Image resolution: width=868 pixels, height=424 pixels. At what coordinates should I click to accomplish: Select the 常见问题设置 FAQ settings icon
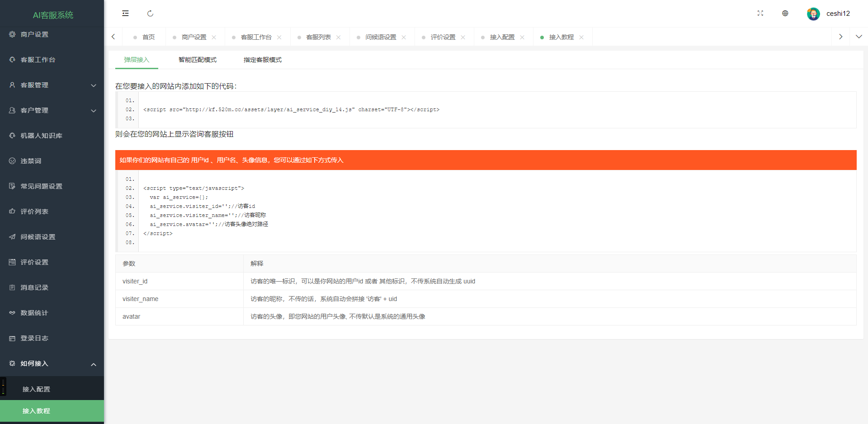click(x=12, y=186)
